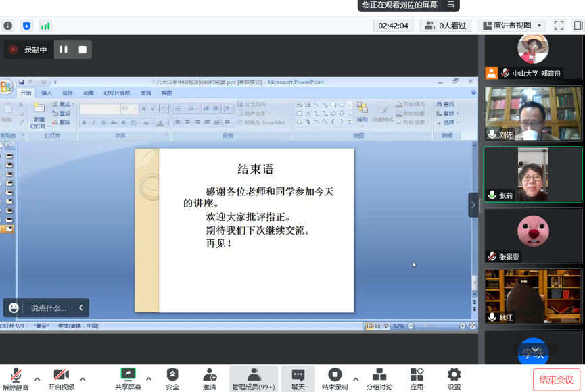The height and width of the screenshot is (392, 585).
Task: Turn on camera with 开启视频
Action: pyautogui.click(x=62, y=378)
